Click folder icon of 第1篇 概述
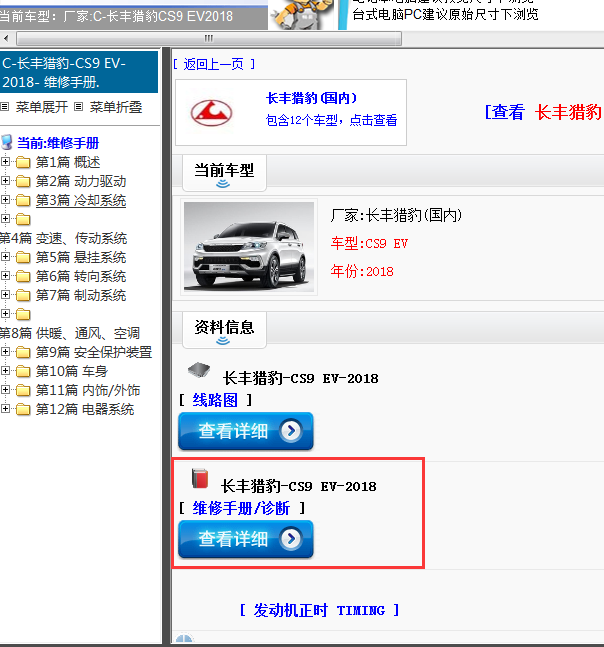This screenshot has width=604, height=647. (x=23, y=163)
